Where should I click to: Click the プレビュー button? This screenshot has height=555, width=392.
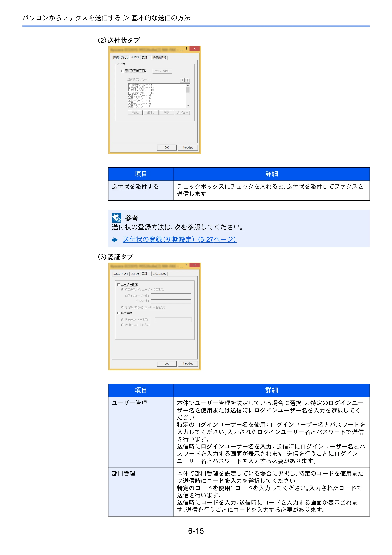(x=182, y=113)
